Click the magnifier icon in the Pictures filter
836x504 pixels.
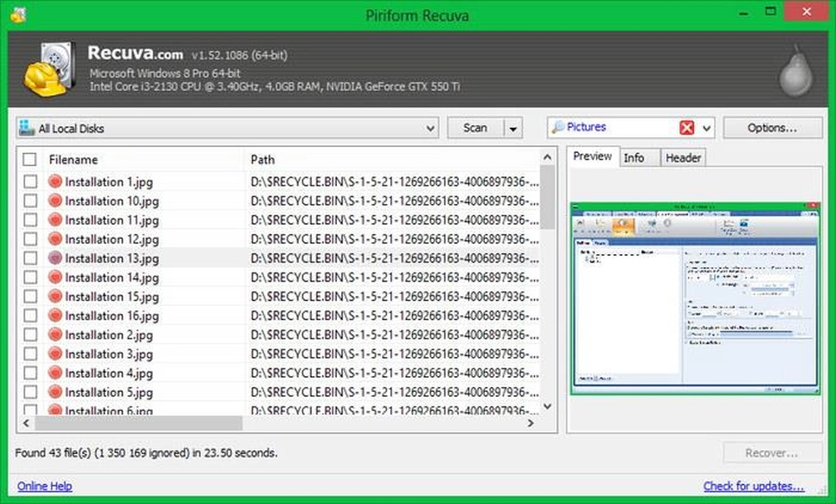[558, 128]
